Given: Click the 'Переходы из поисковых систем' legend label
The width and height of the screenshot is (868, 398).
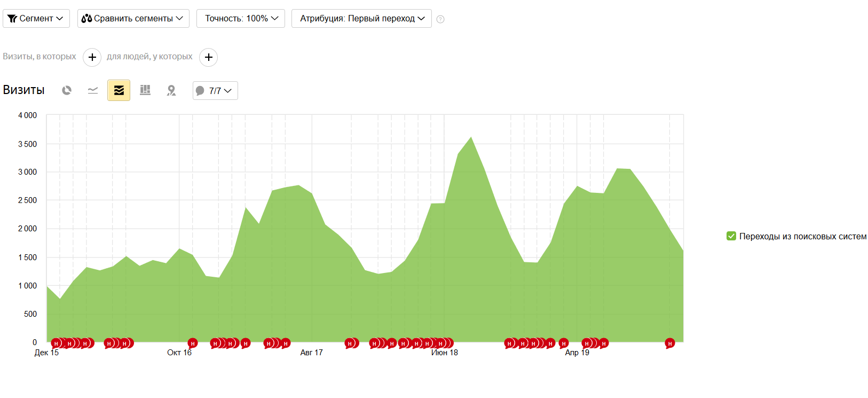Looking at the screenshot, I should [x=802, y=236].
